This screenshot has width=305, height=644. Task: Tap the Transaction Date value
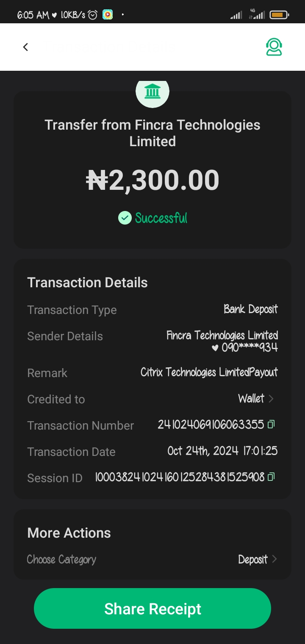222,451
